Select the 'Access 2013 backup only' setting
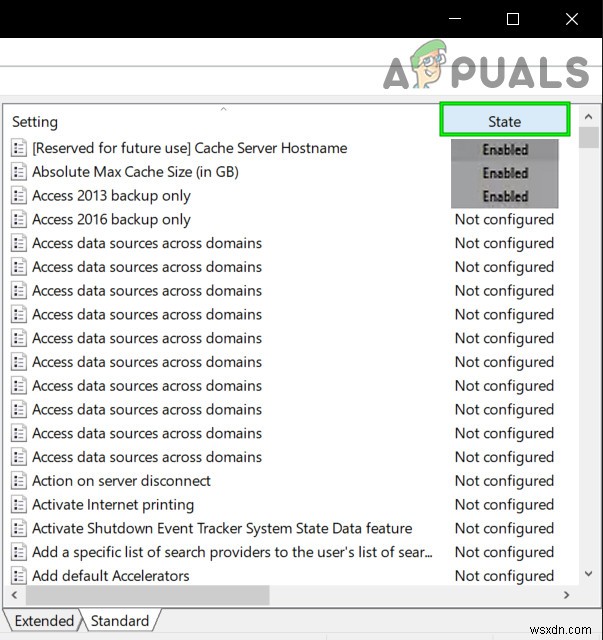603x640 pixels. tap(111, 196)
